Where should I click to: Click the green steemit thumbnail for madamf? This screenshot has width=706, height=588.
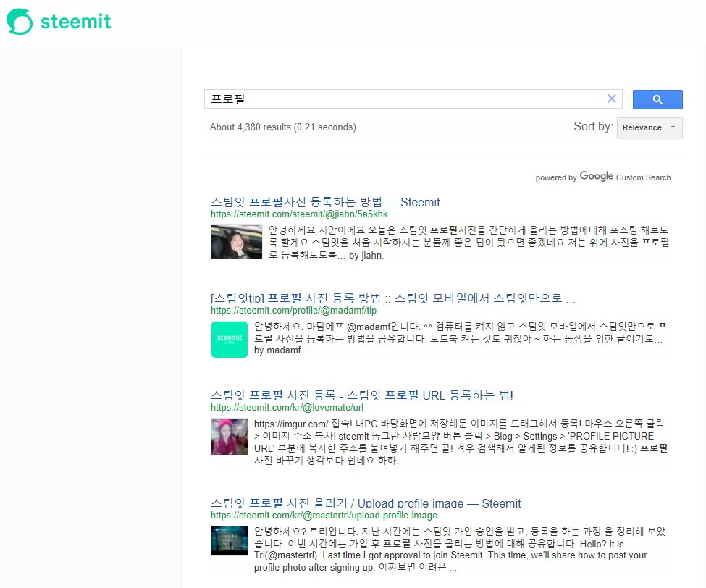click(x=230, y=340)
